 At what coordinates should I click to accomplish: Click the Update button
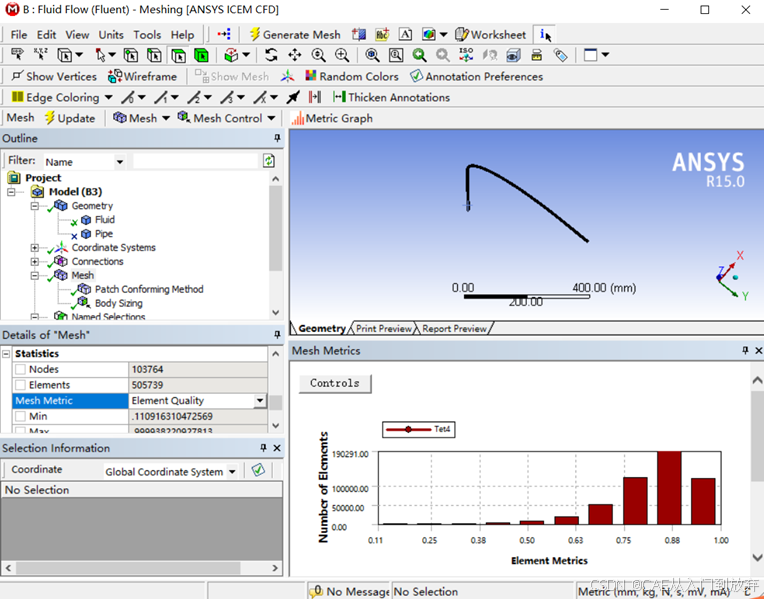click(70, 118)
